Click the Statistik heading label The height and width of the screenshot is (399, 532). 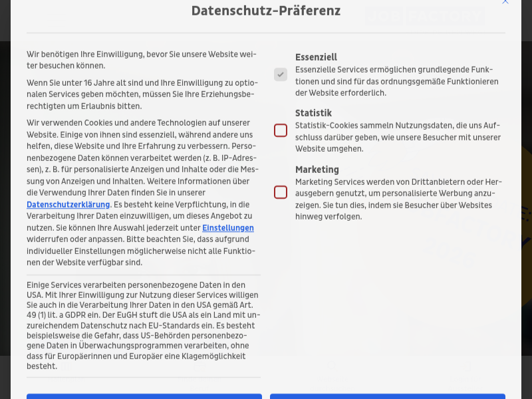(313, 113)
